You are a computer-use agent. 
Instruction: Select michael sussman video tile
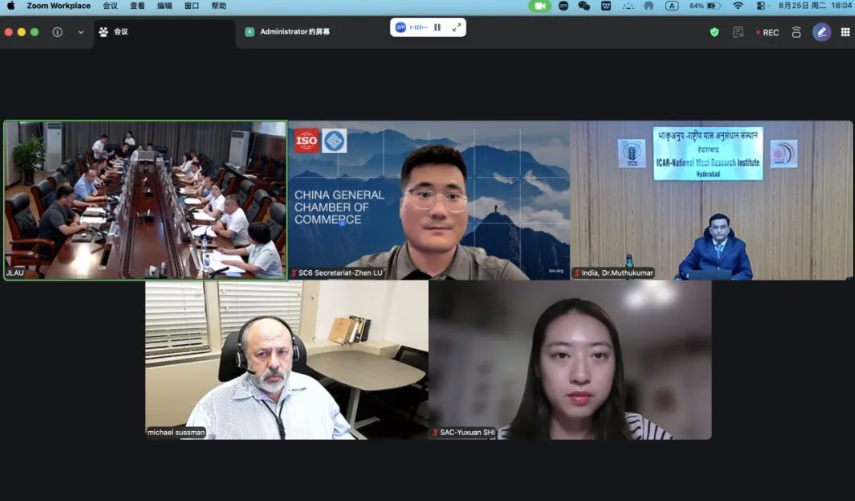287,360
